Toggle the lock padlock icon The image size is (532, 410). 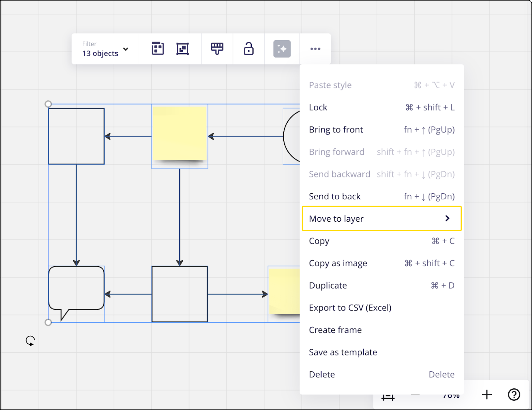tap(249, 49)
